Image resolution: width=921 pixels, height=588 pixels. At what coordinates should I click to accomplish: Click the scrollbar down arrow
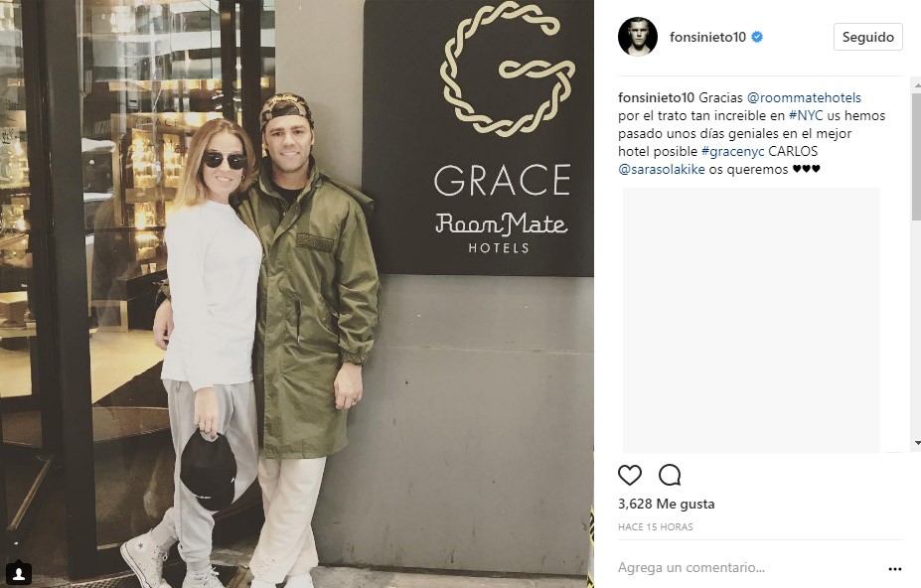click(916, 443)
